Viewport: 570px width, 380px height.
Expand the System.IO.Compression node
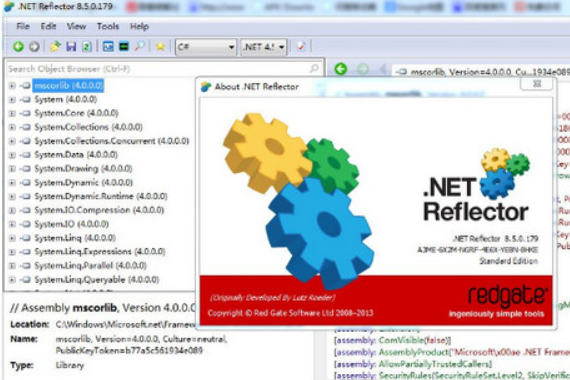click(12, 211)
